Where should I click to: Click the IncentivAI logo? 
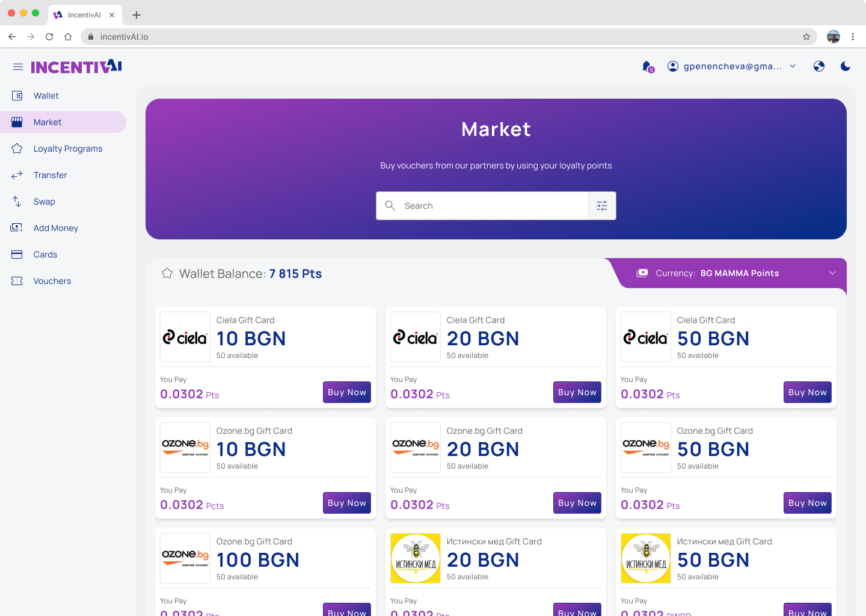click(x=76, y=67)
